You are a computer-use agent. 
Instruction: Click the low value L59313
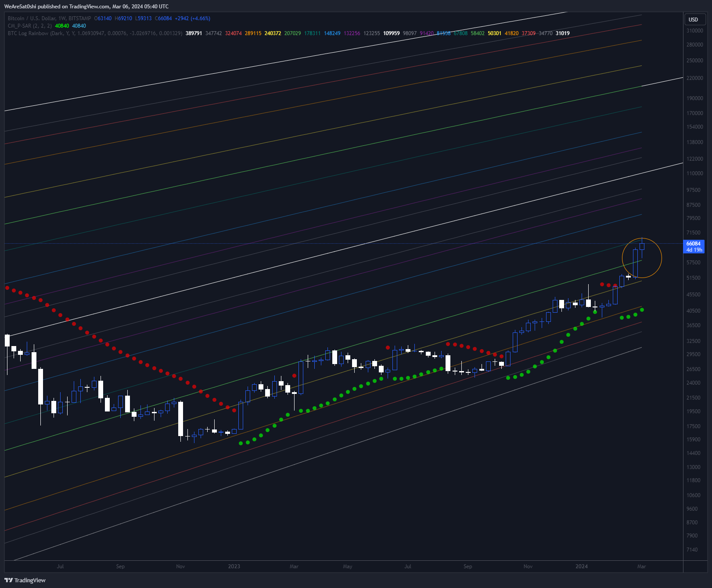(143, 18)
